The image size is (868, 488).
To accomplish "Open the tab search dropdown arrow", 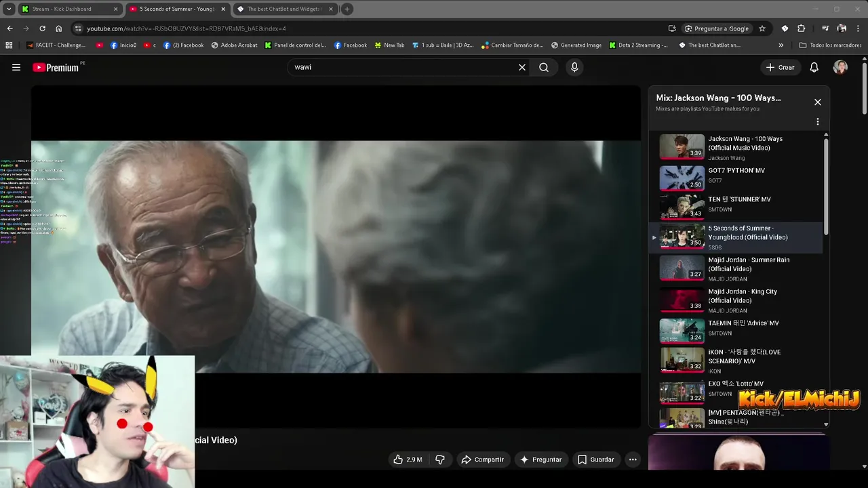I will [x=9, y=9].
